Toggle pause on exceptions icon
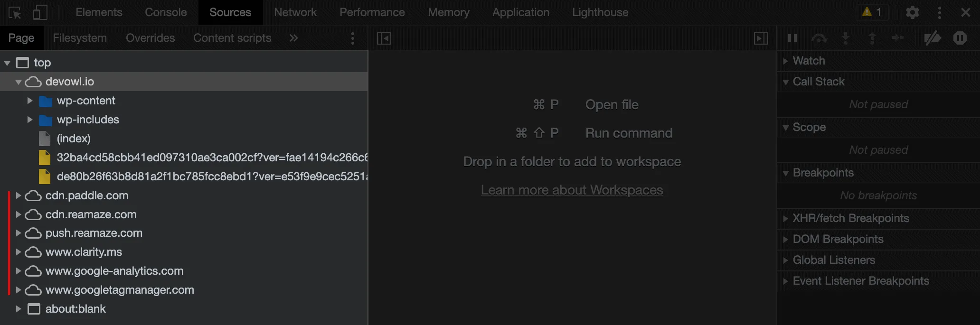This screenshot has width=980, height=325. coord(960,38)
